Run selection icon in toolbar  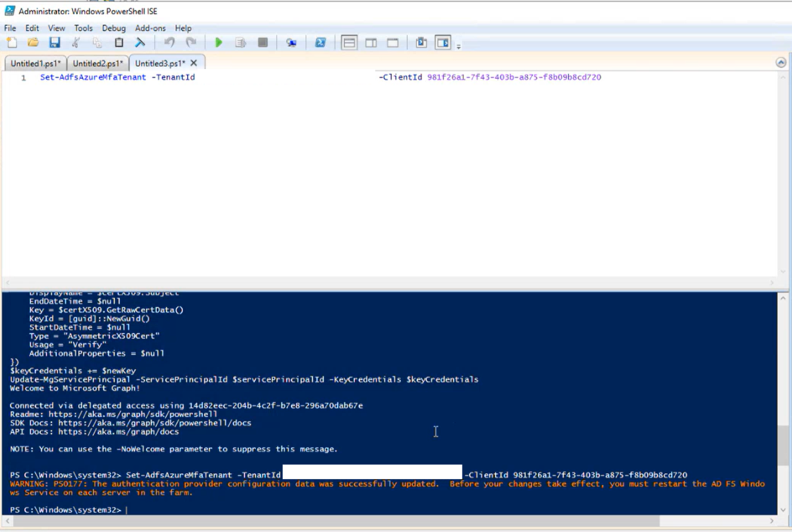click(241, 43)
